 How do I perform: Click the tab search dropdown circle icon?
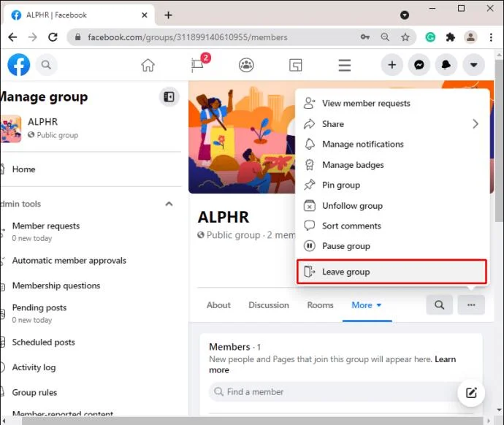(x=405, y=15)
